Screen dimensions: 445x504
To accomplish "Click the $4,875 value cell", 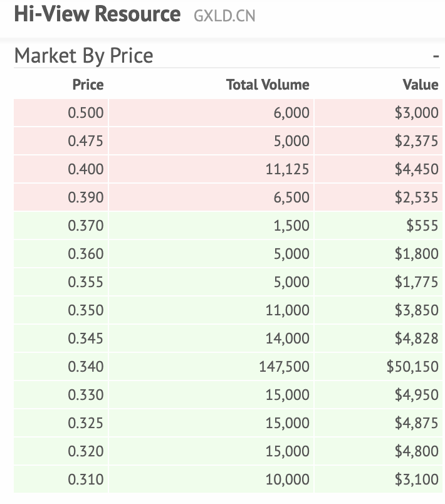I will [416, 423].
